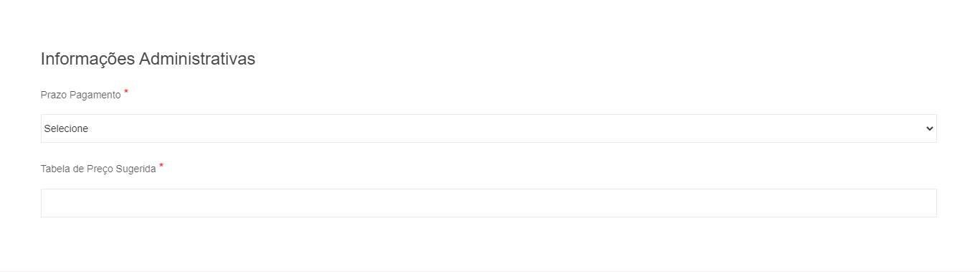This screenshot has width=980, height=272.
Task: Click the word 'Preço' in the second label
Action: pyautogui.click(x=99, y=169)
